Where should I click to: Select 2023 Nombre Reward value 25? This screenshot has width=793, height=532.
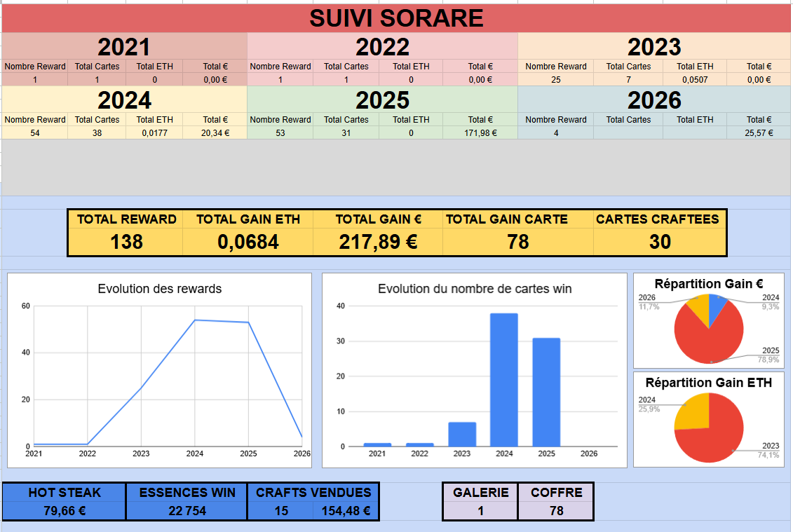point(556,79)
